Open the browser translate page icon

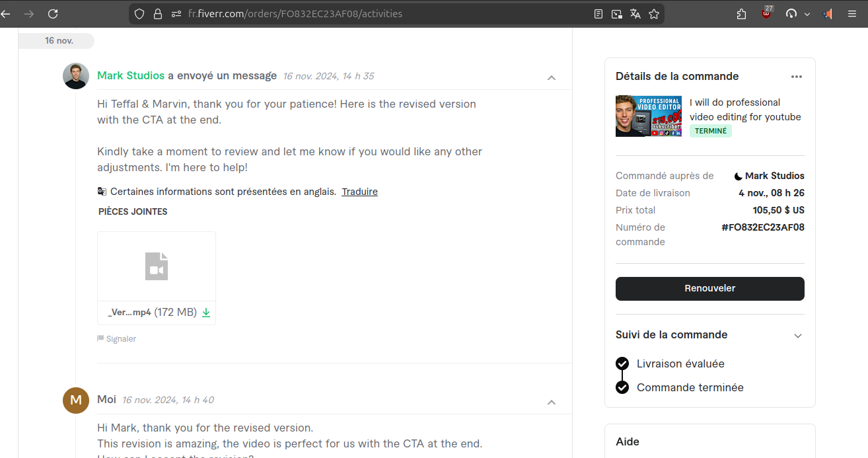(x=635, y=14)
